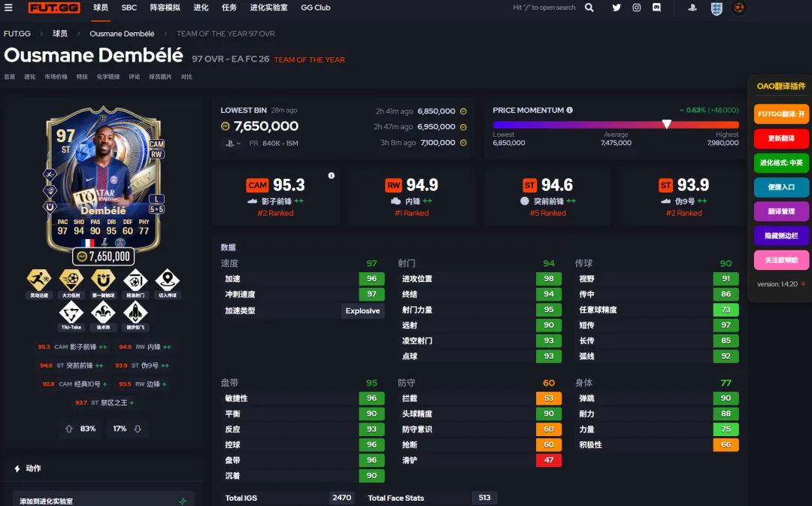This screenshot has height=506, width=812.
Task: Open the 任务 nav tab
Action: [x=229, y=8]
